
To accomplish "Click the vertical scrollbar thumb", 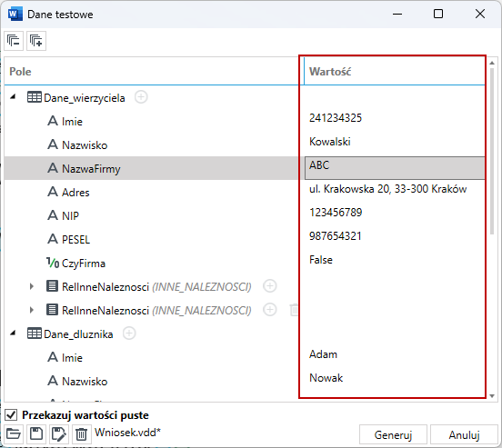I will (x=492, y=151).
